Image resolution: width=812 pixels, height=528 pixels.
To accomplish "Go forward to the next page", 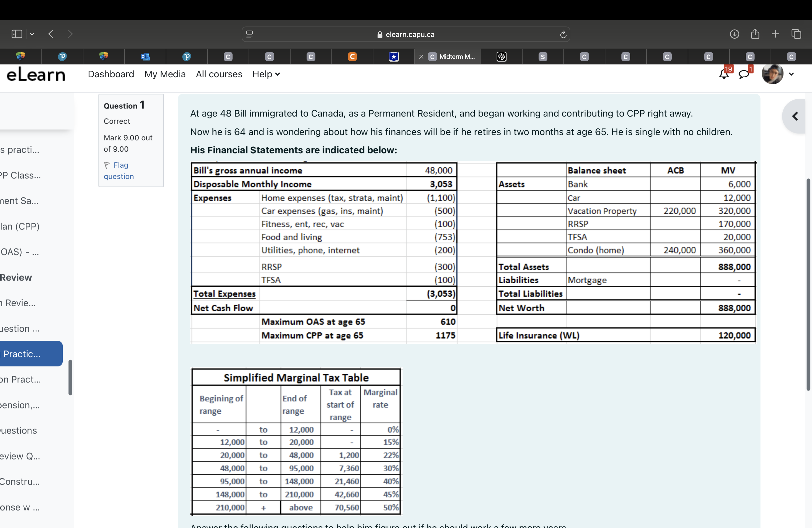I will [x=70, y=34].
